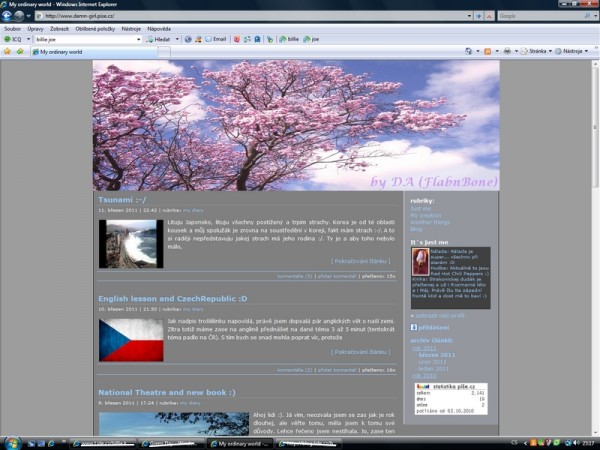Open the Soubor menu

12,29
